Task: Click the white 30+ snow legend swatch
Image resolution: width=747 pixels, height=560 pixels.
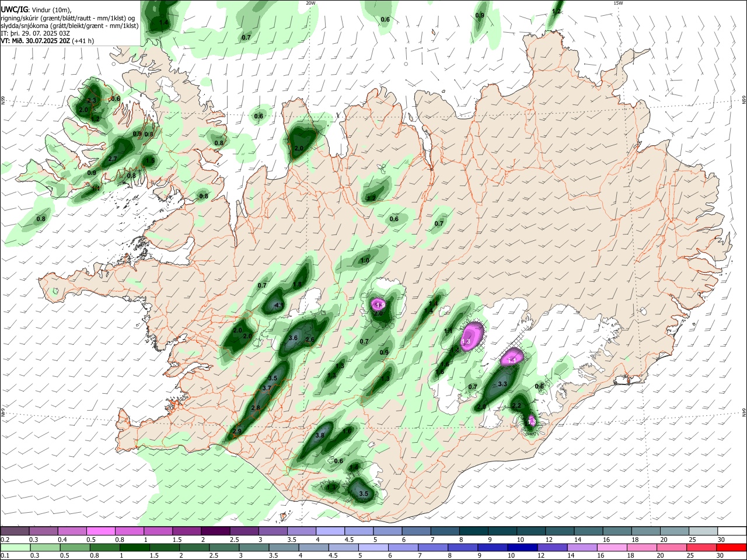Action: [x=732, y=531]
